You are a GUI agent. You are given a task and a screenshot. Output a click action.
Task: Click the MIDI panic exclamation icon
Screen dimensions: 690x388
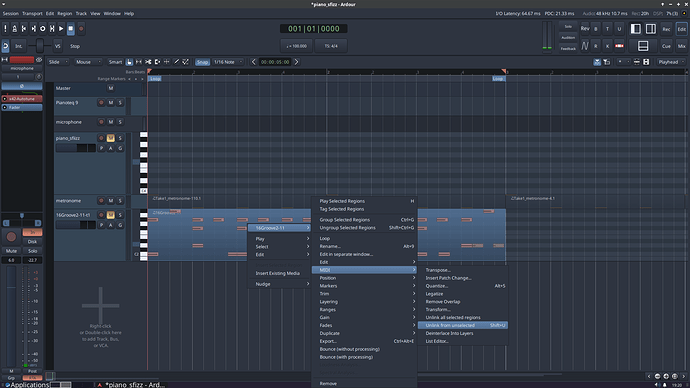(x=5, y=29)
